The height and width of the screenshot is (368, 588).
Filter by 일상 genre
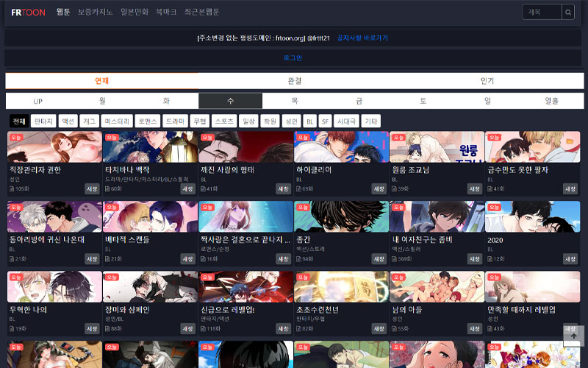point(248,121)
